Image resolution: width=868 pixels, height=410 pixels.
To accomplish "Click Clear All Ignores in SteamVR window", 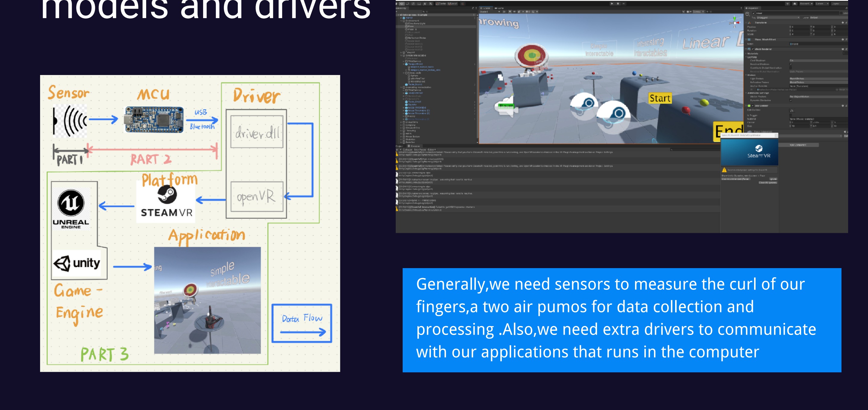I will coord(767,183).
